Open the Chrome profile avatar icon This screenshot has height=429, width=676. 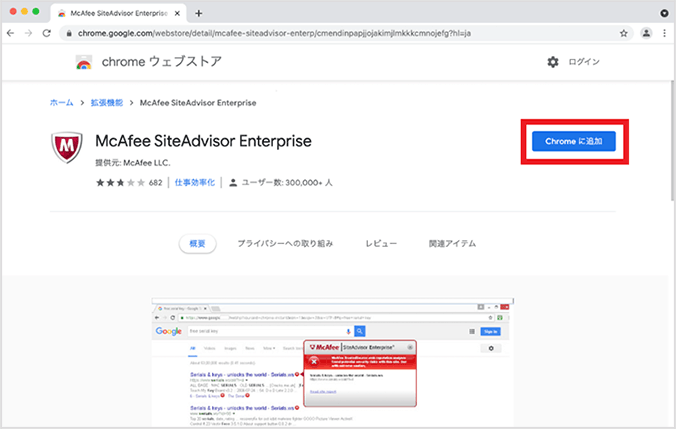[646, 33]
